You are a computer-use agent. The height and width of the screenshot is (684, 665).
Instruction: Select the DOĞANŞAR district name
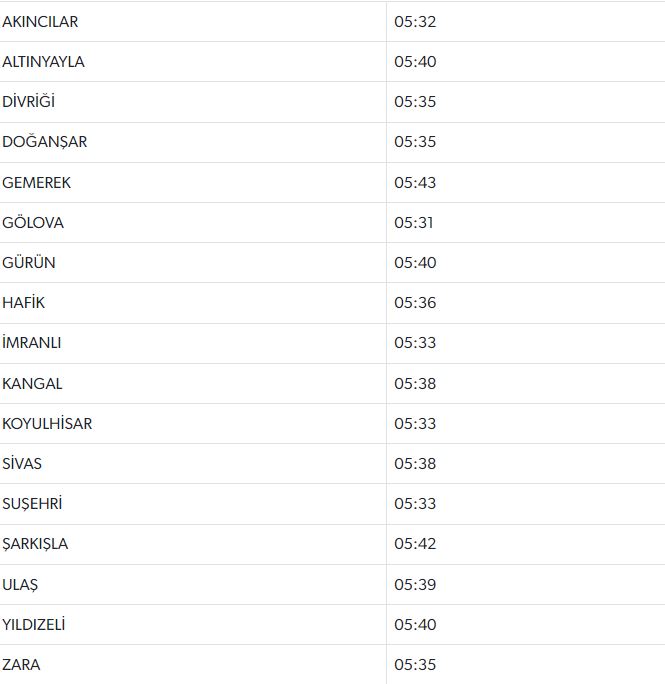(44, 142)
